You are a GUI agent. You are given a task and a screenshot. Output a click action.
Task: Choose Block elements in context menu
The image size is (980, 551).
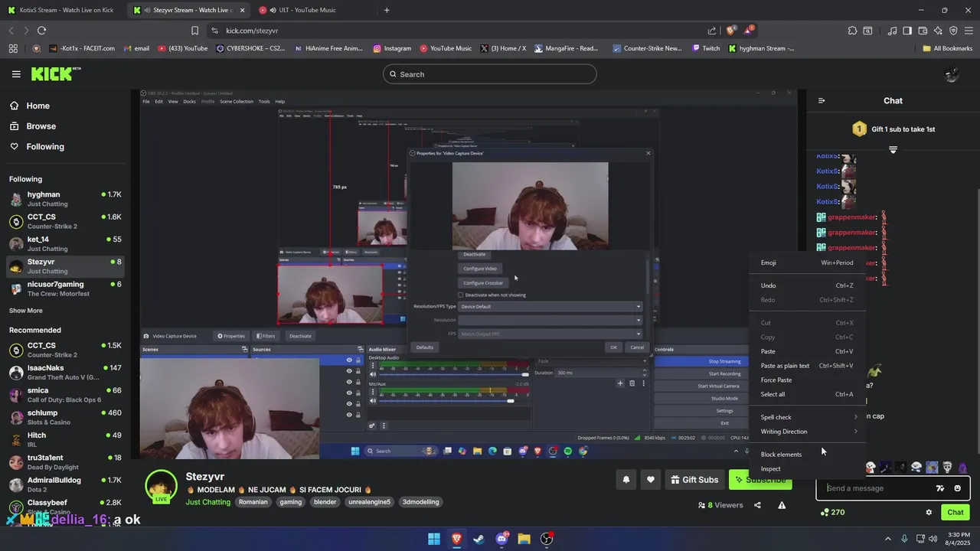[x=808, y=455]
